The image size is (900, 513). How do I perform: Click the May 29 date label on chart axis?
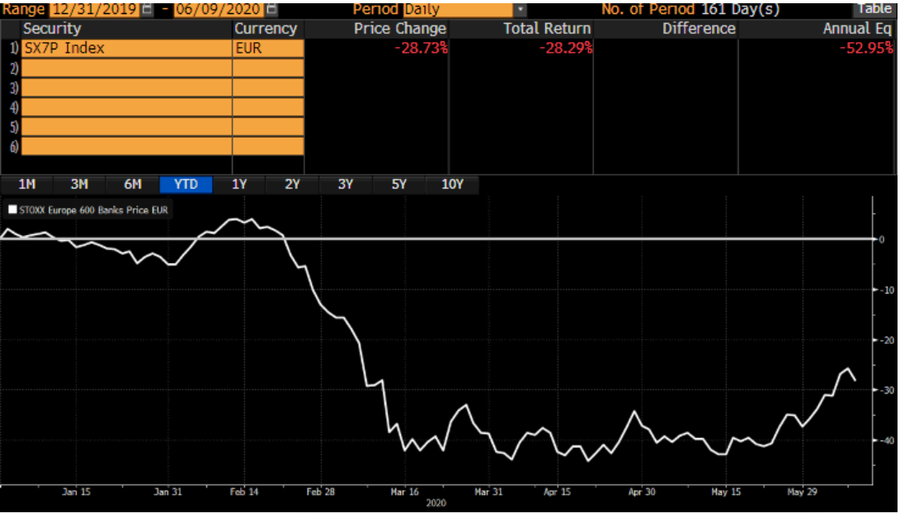click(802, 492)
